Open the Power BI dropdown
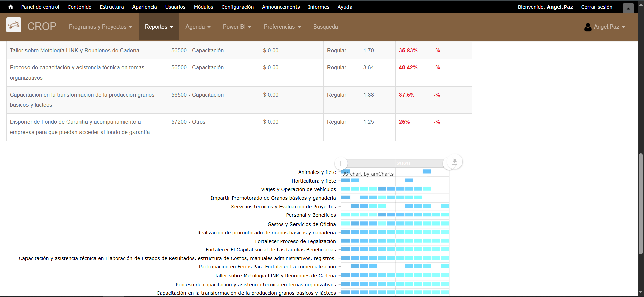Viewport: 644px width, 297px height. [237, 27]
